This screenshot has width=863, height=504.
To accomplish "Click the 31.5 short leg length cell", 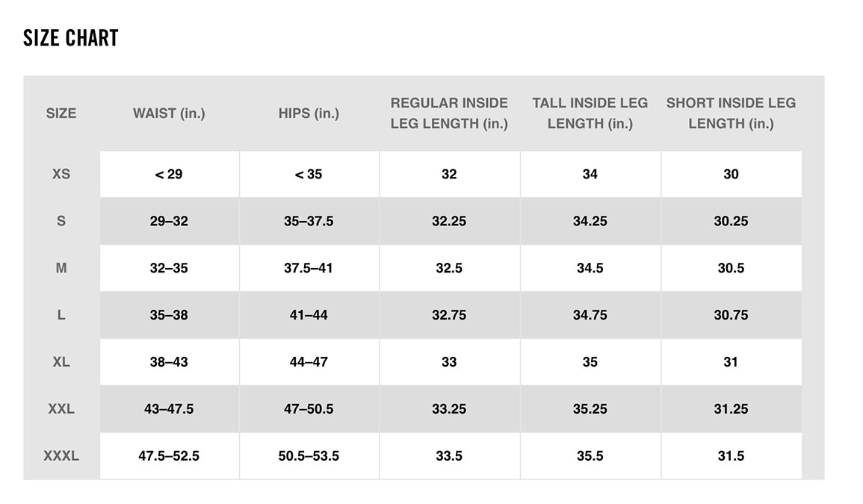I will pyautogui.click(x=731, y=455).
